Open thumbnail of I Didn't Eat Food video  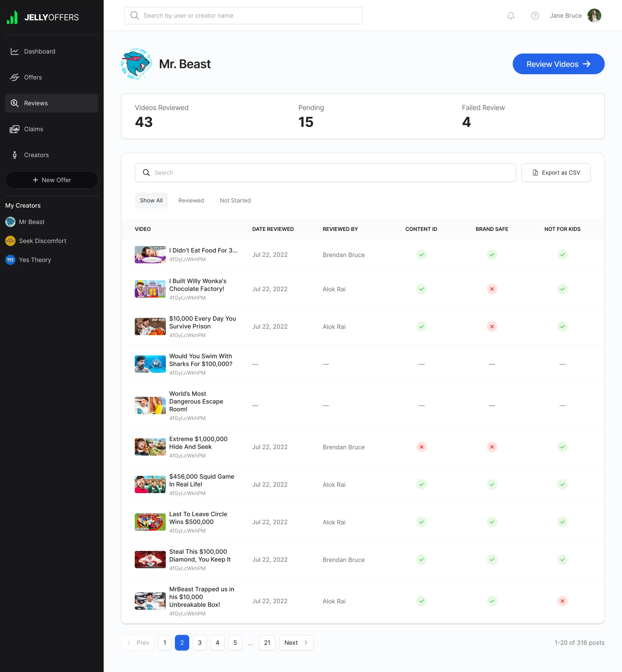(150, 255)
